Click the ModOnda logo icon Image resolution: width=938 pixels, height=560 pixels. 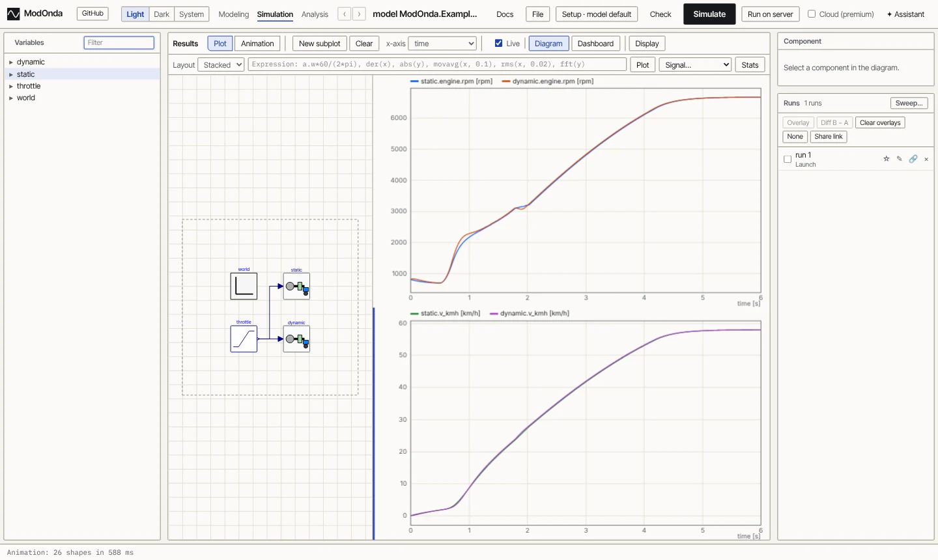tap(13, 14)
